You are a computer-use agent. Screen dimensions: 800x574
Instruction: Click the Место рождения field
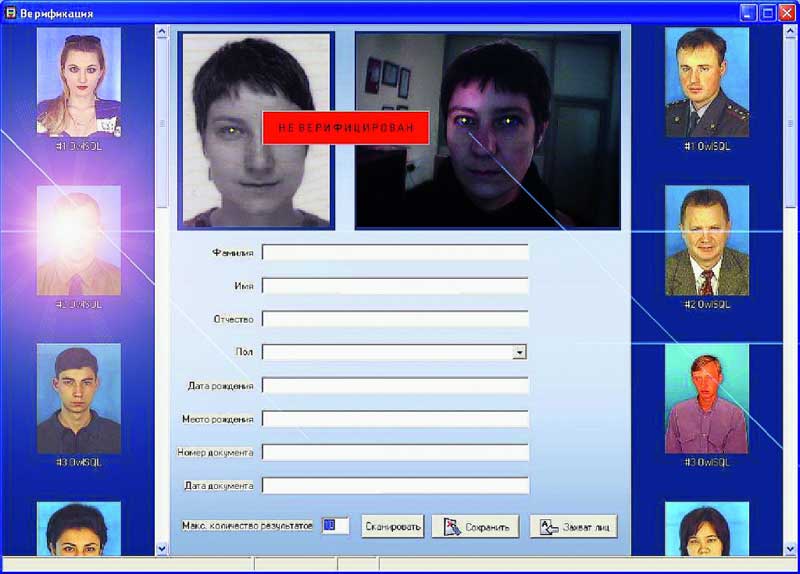[395, 419]
